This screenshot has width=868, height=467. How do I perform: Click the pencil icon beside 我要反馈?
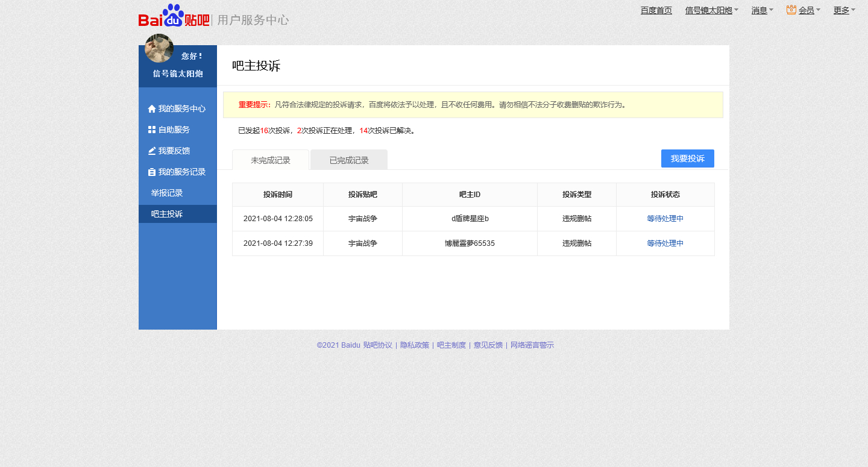(x=152, y=151)
